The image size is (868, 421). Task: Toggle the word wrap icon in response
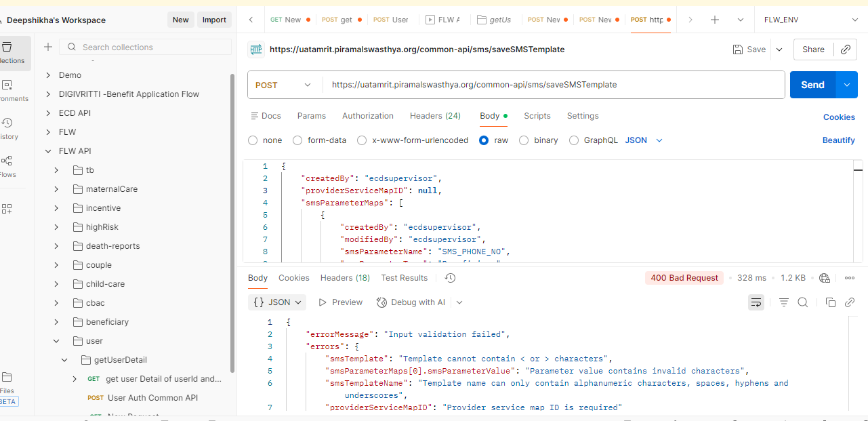(756, 302)
